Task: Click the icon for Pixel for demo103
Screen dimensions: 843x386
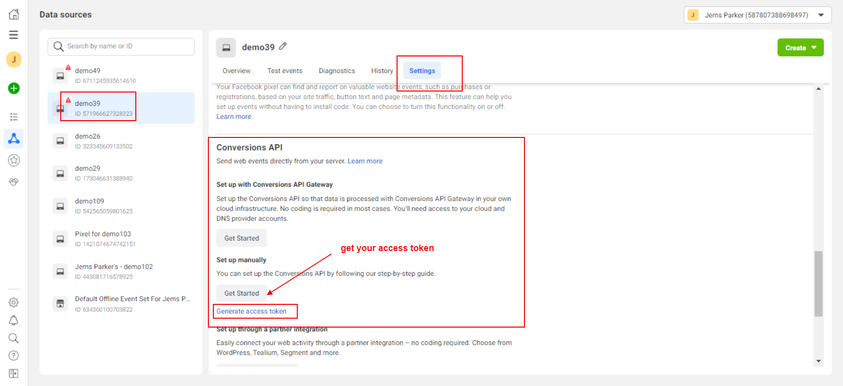Action: point(60,239)
